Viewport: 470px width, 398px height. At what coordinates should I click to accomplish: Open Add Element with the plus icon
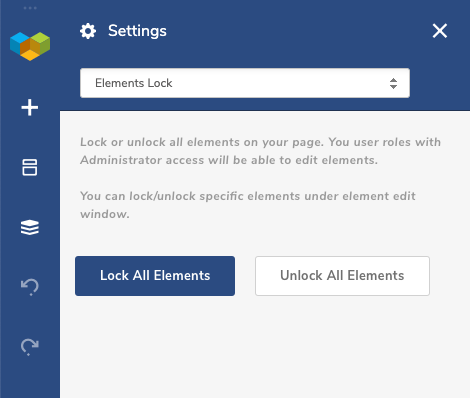30,108
